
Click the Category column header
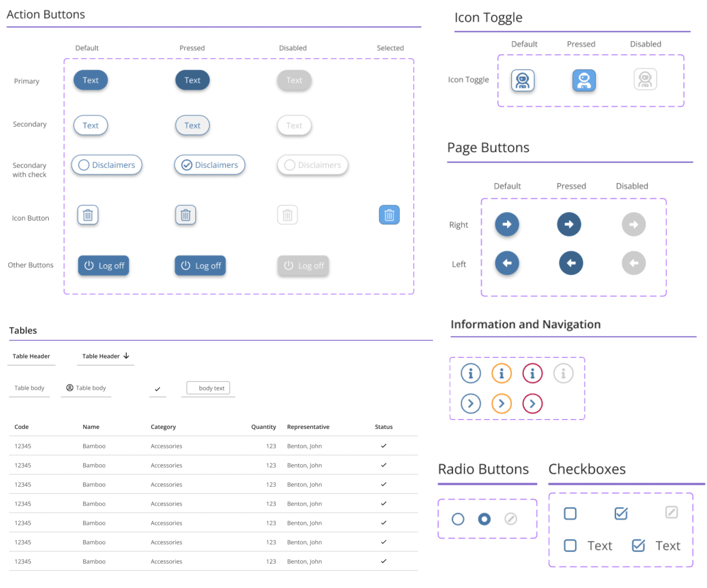[163, 427]
